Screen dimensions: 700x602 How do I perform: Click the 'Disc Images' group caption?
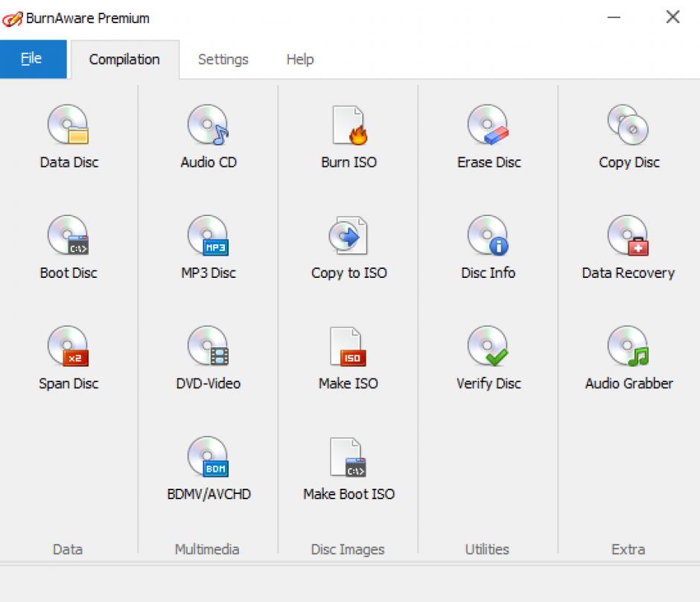(347, 550)
